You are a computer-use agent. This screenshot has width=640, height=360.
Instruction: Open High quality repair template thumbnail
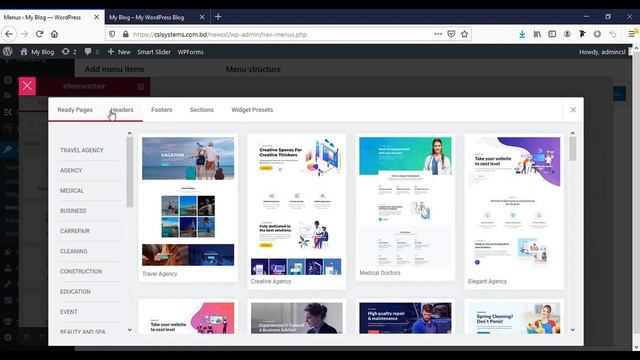coord(405,318)
